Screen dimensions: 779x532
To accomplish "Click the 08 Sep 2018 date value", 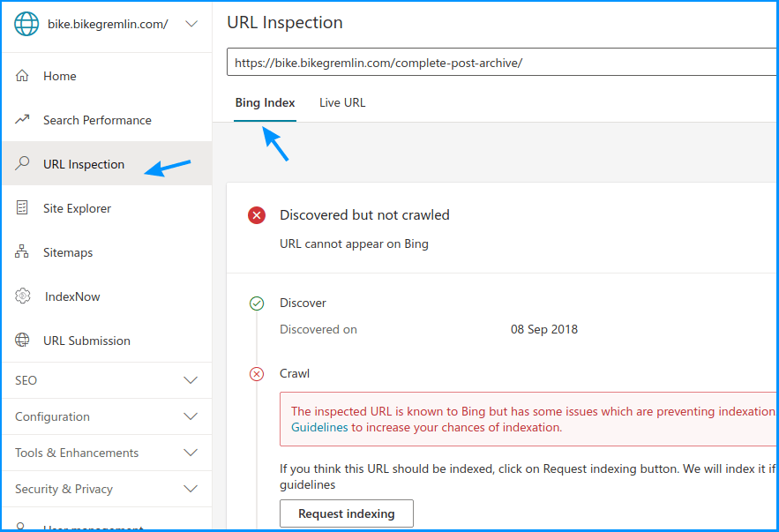I will coord(544,329).
